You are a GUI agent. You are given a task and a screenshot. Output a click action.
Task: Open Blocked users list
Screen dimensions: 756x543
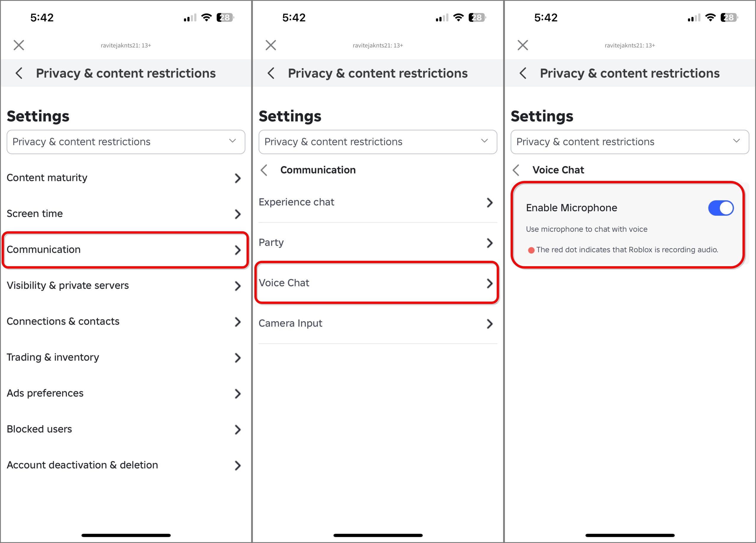pos(125,429)
